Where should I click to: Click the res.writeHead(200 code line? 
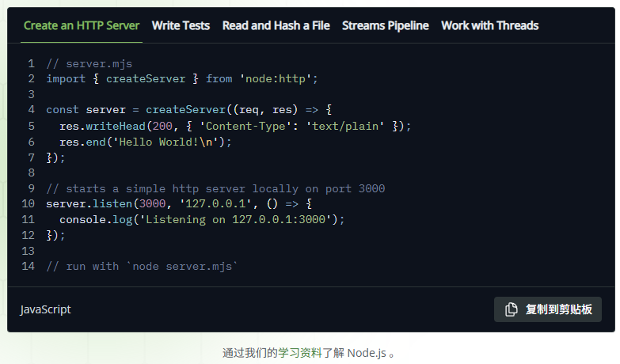(235, 126)
